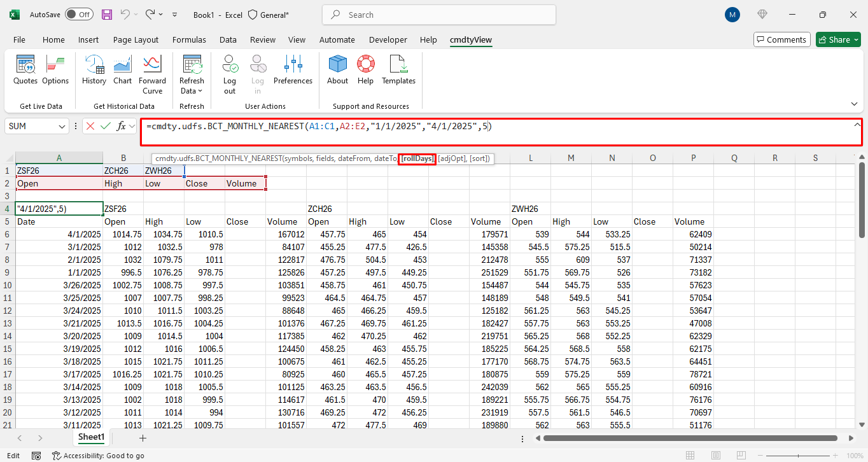The width and height of the screenshot is (868, 462).
Task: Confirm formula entry with checkmark button
Action: pos(106,126)
